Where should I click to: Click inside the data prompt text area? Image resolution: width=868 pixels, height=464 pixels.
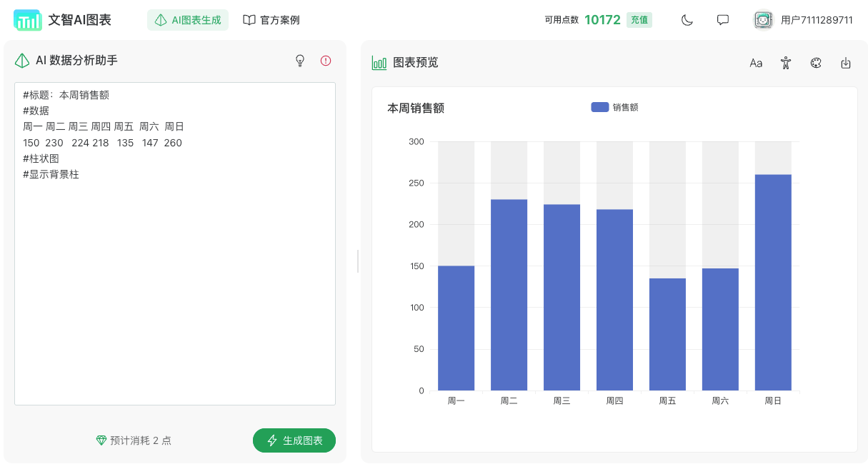click(x=175, y=244)
